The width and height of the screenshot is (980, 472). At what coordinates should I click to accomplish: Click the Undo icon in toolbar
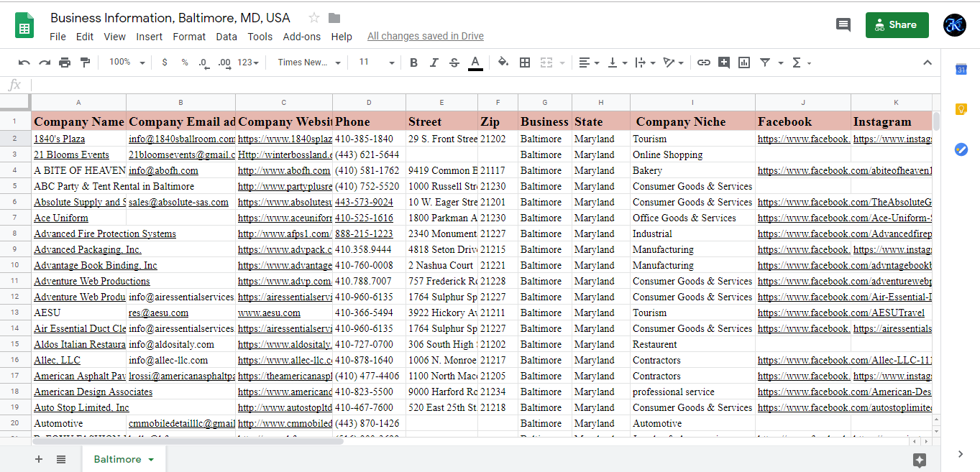(24, 63)
